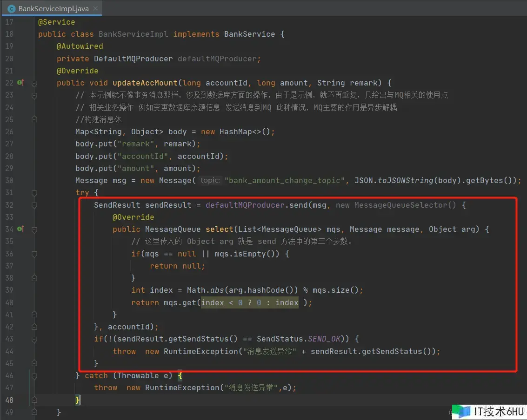Collapse the select method at line 34
Viewport: 527px width, 420px height.
pos(34,229)
